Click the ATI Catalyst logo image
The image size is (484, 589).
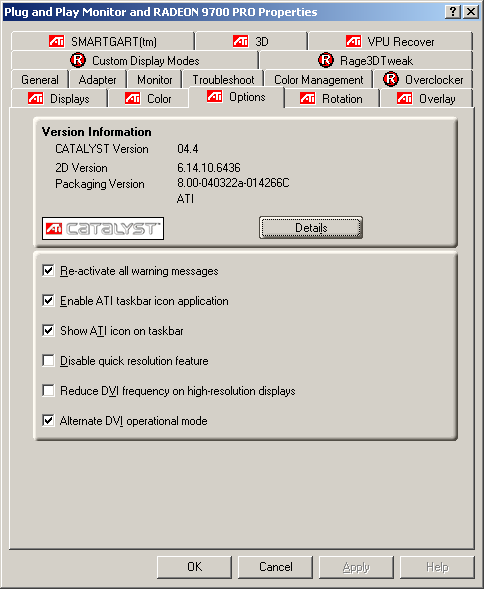(x=103, y=228)
